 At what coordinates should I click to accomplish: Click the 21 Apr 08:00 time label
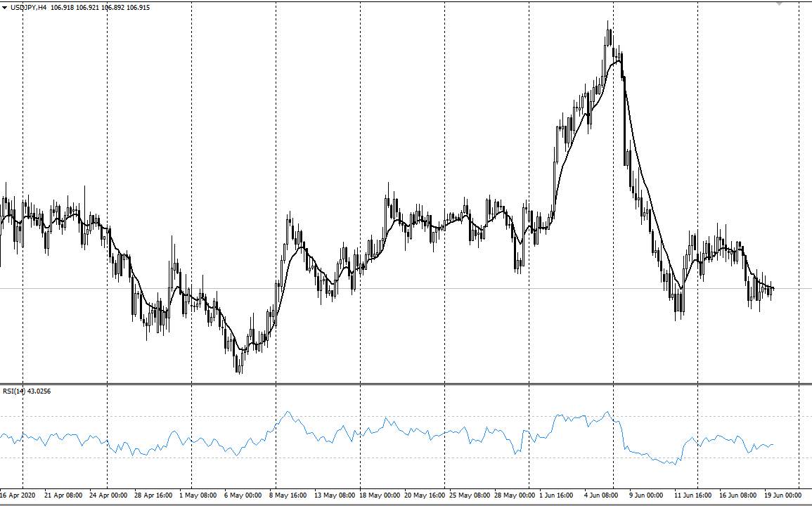point(63,495)
